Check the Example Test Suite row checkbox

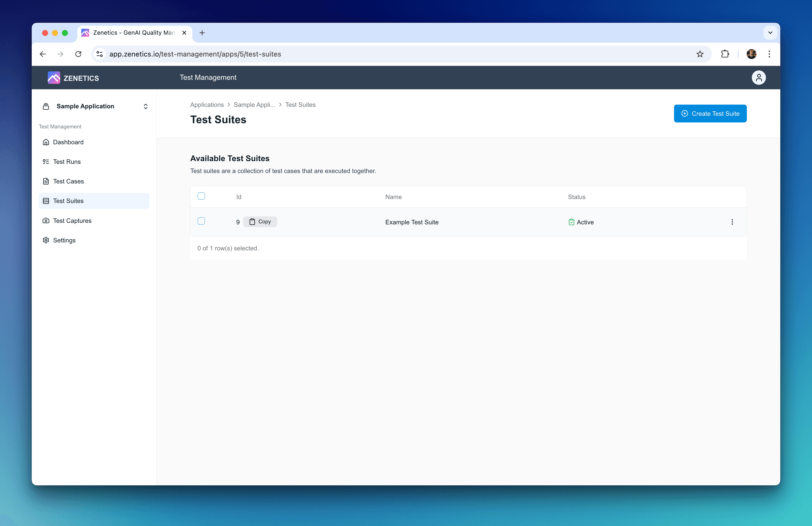[201, 221]
